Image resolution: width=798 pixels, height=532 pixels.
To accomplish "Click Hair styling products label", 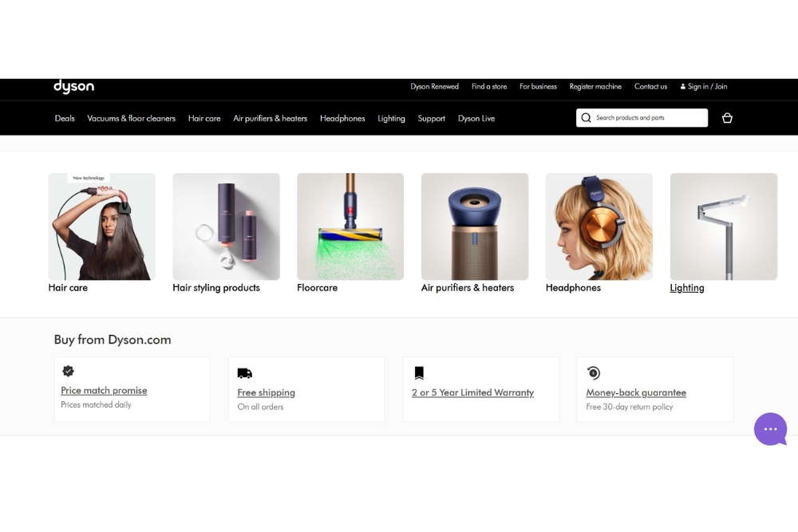I will point(216,288).
